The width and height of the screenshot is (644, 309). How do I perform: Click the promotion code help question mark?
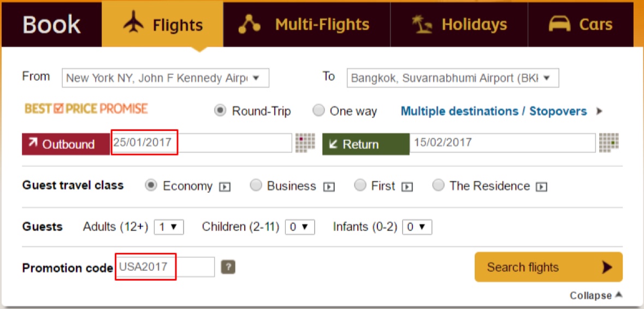click(x=228, y=267)
